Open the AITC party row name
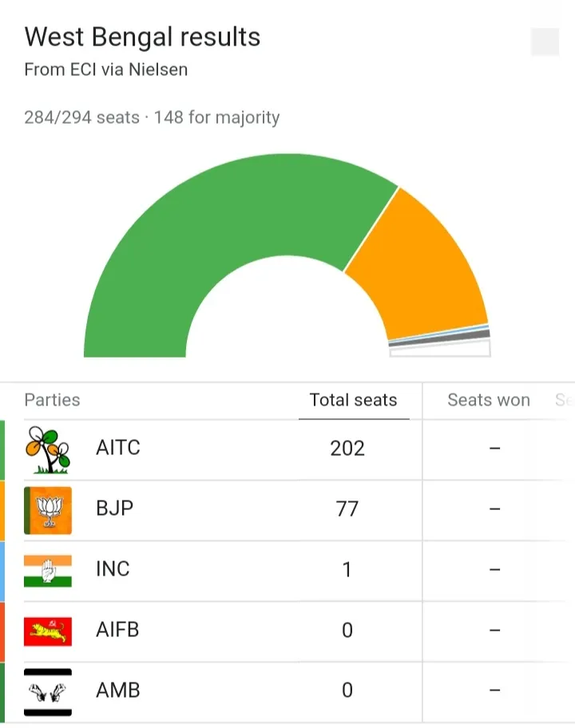This screenshot has width=575, height=728. coord(118,448)
